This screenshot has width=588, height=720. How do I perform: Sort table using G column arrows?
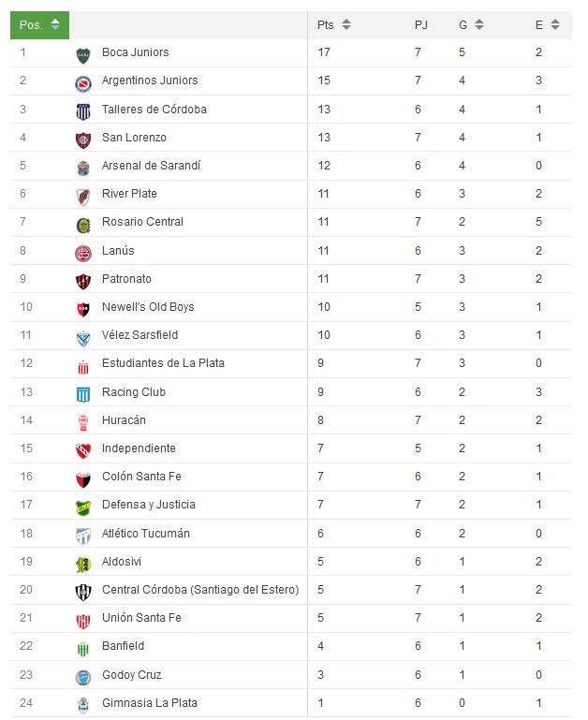coord(479,24)
